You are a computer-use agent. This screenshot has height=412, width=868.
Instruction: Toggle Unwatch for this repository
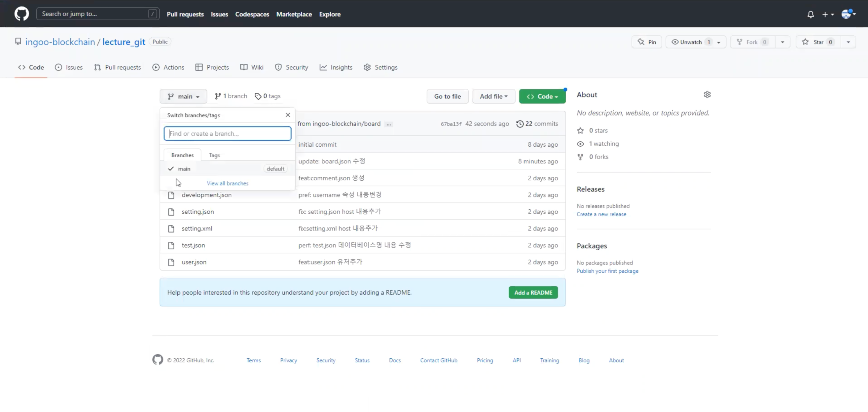pyautogui.click(x=690, y=42)
